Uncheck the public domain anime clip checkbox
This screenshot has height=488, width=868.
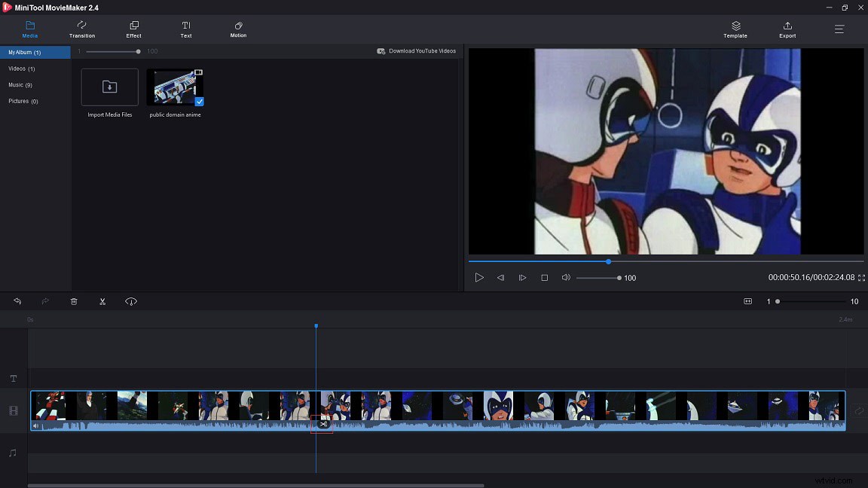[199, 102]
